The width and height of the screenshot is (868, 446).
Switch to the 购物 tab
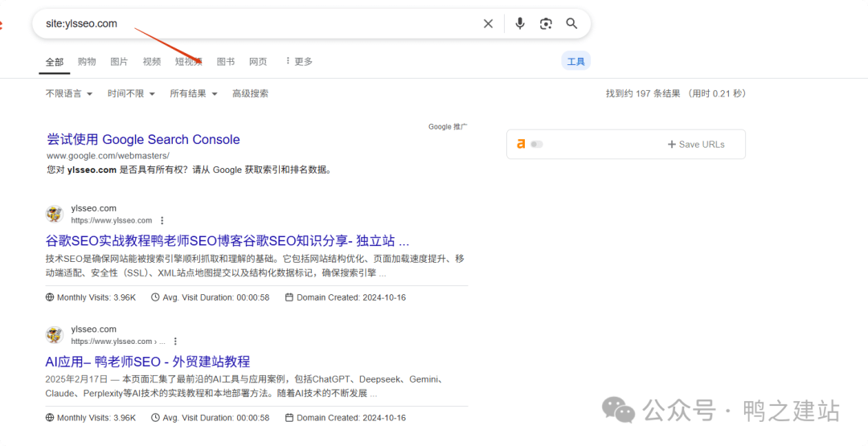point(86,61)
